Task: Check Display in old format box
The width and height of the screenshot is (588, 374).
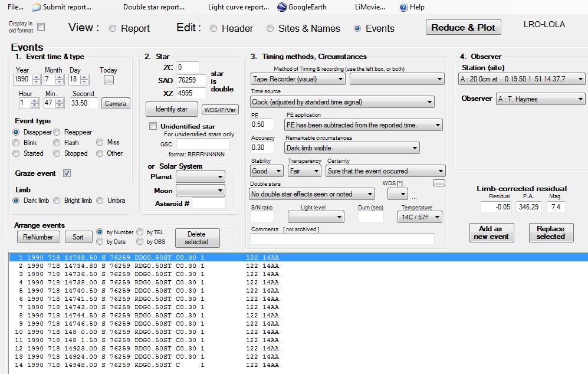Action: point(41,27)
